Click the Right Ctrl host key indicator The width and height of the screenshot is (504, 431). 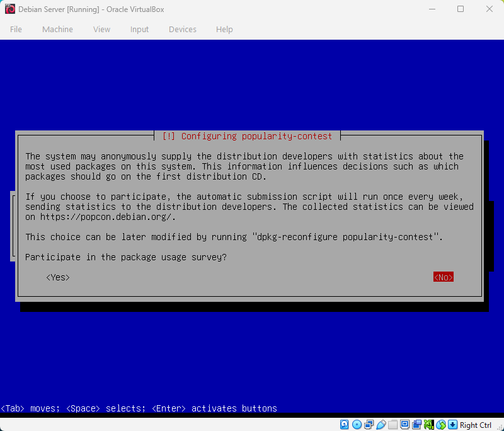476,425
